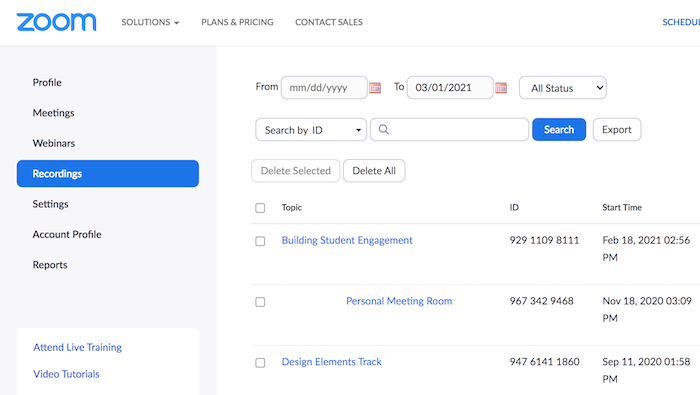Click the magnifier icon in search box

coord(383,129)
